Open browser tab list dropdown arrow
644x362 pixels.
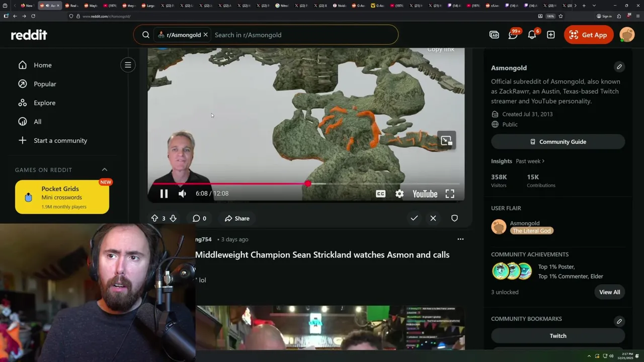(x=594, y=6)
